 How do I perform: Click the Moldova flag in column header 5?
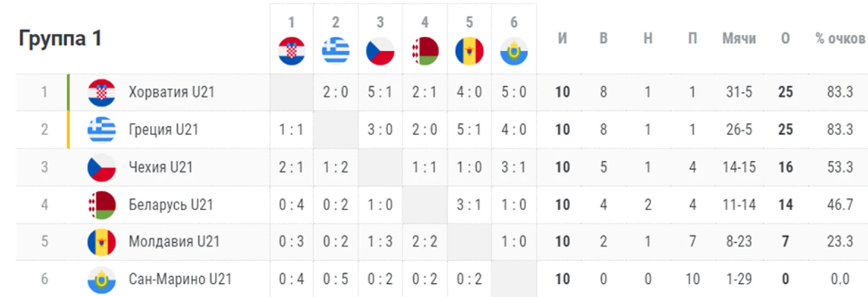[x=470, y=51]
